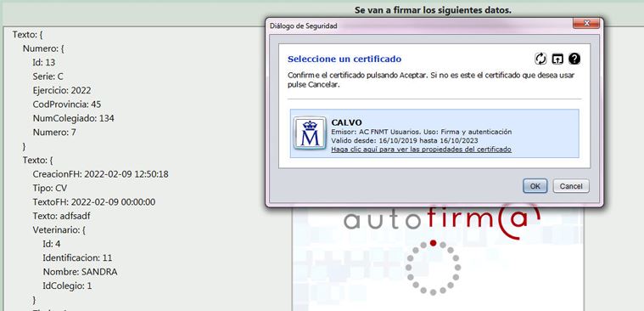This screenshot has height=311, width=644.
Task: Select the 'CodProvincia: 45' line
Action: click(x=67, y=105)
